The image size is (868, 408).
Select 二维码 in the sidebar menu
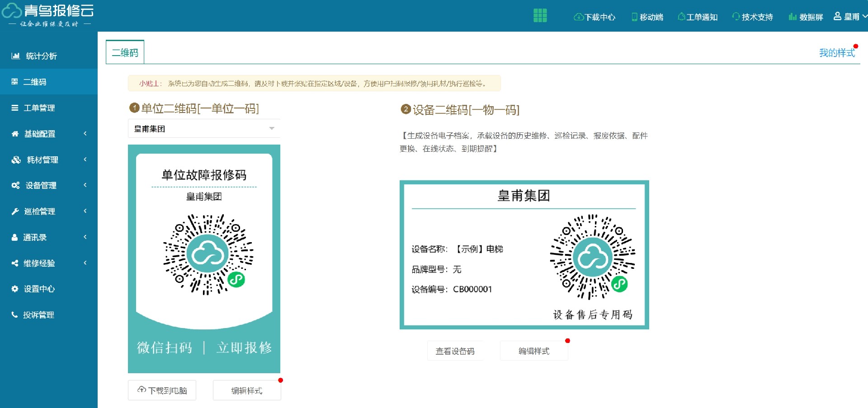coord(49,82)
